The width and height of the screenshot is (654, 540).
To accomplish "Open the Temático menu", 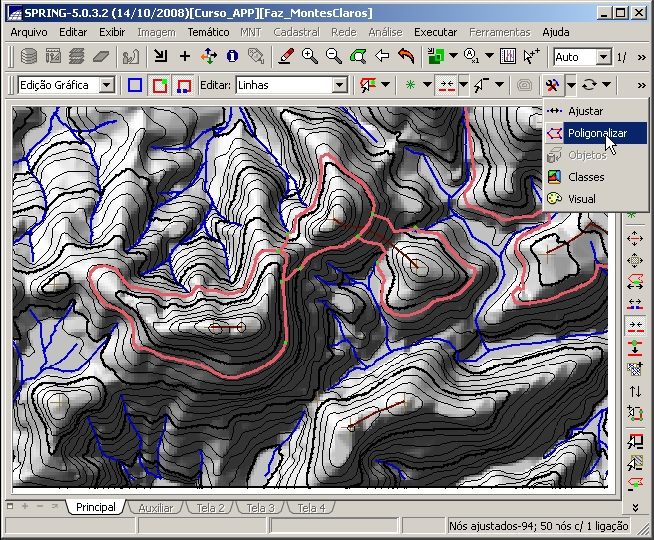I will [208, 32].
